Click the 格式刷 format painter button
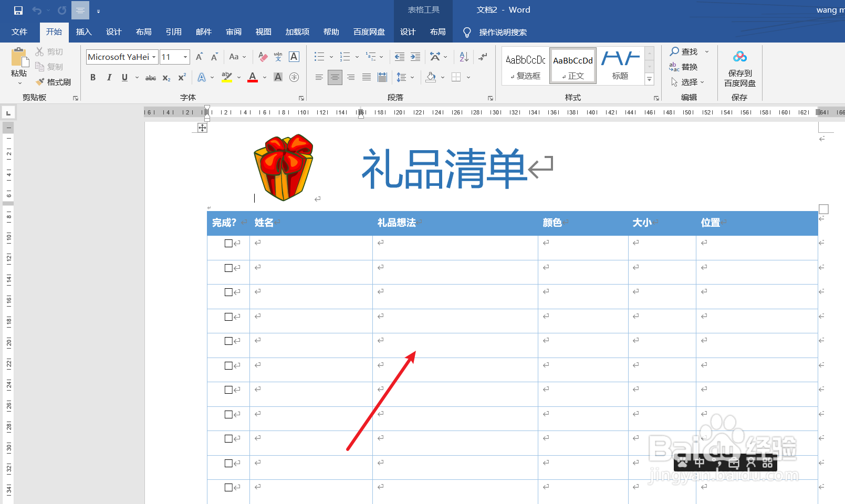Viewport: 845px width, 504px height. tap(53, 82)
